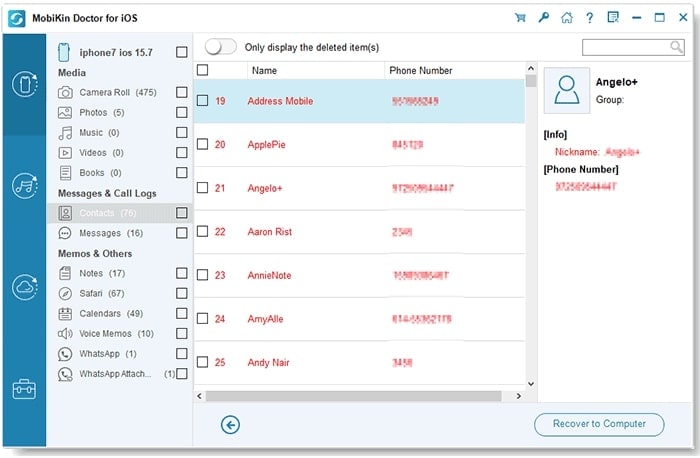Open the help question mark icon
Screen dimensions: 700x458
pos(590,18)
